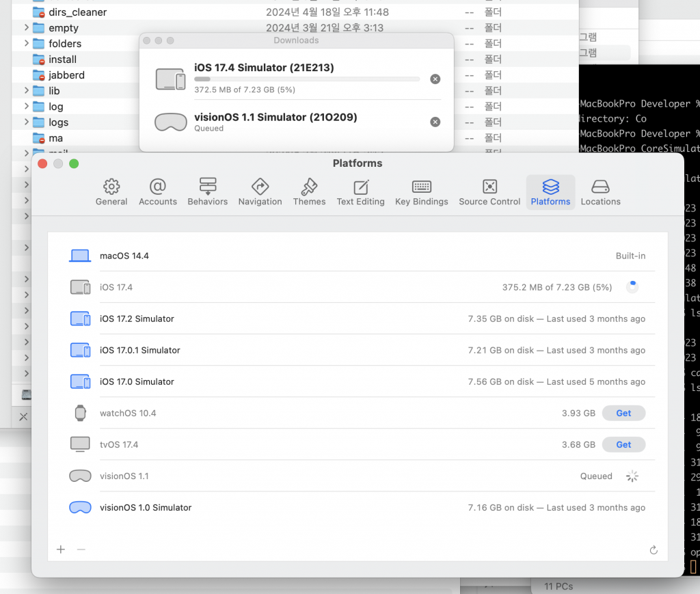Click the iOS 17.4 Simulator download progress bar
700x594 pixels.
[307, 79]
